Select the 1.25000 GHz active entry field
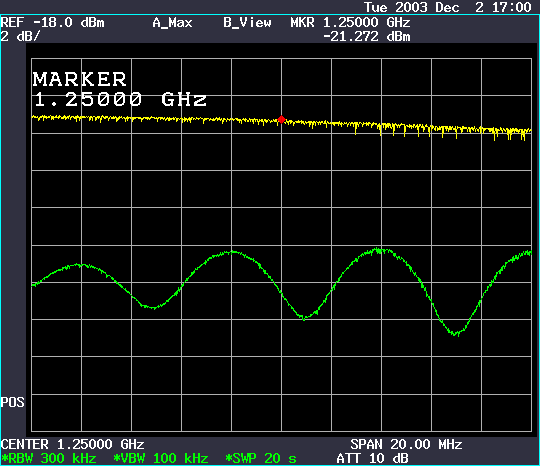This screenshot has width=540, height=466. click(120, 100)
